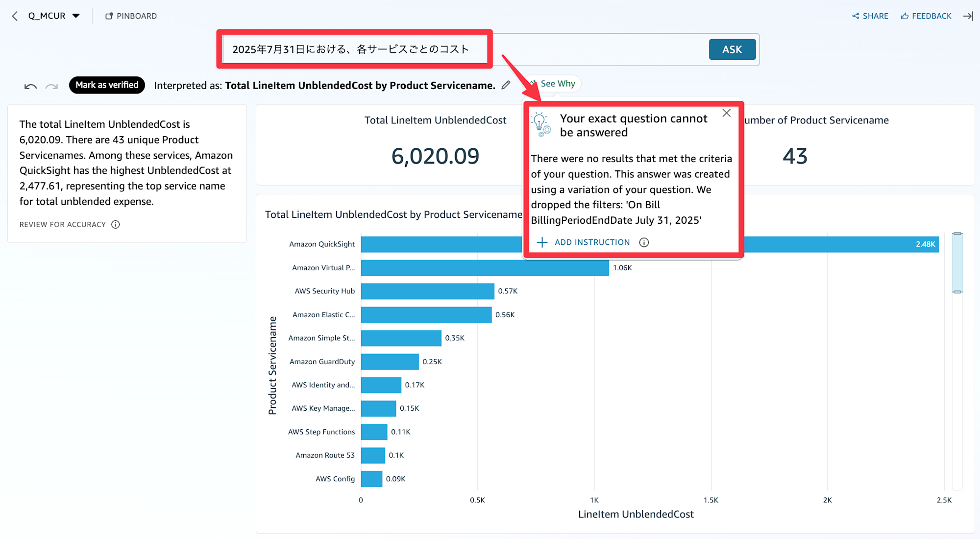The width and height of the screenshot is (980, 539).
Task: Select the Amazon Simple St... bar
Action: (401, 338)
